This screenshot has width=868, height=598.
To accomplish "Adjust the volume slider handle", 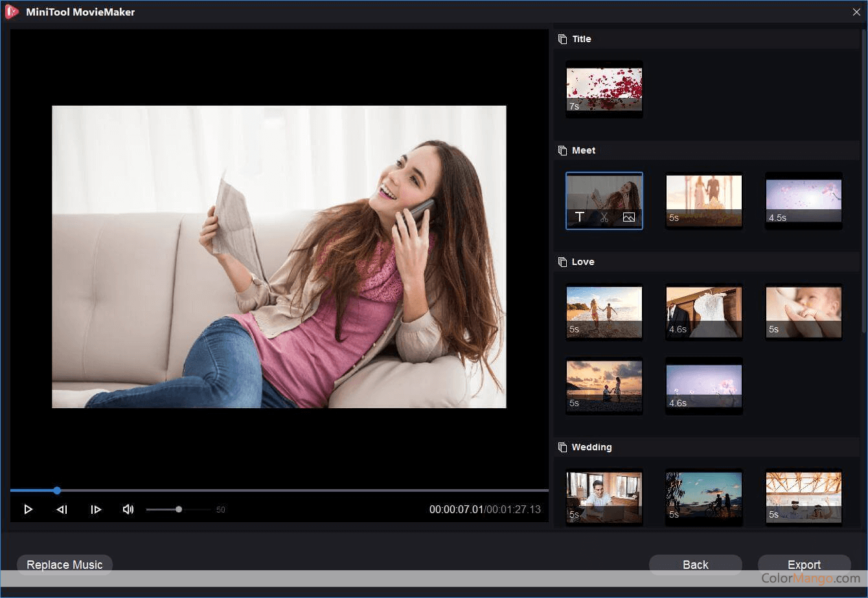I will tap(179, 509).
